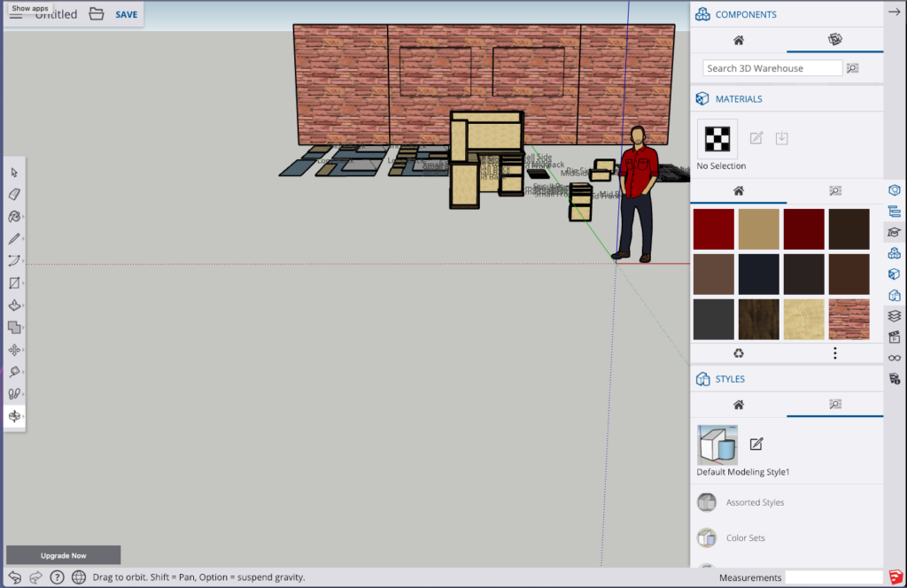
Task: Click the Upgrade Now button
Action: click(63, 554)
